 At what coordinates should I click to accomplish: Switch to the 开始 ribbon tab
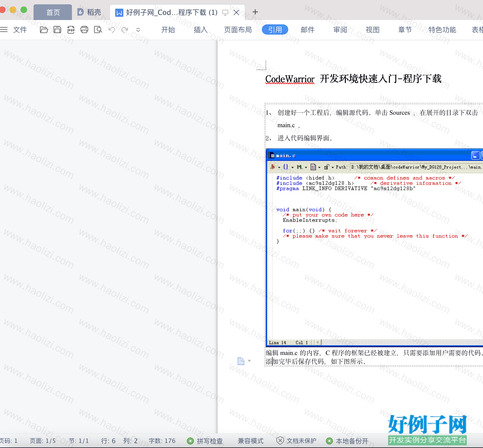(x=168, y=30)
